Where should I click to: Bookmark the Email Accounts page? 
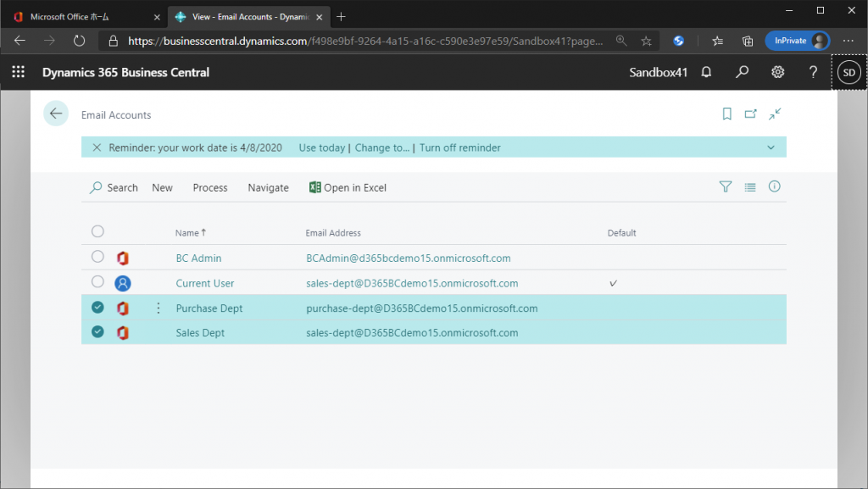(726, 114)
